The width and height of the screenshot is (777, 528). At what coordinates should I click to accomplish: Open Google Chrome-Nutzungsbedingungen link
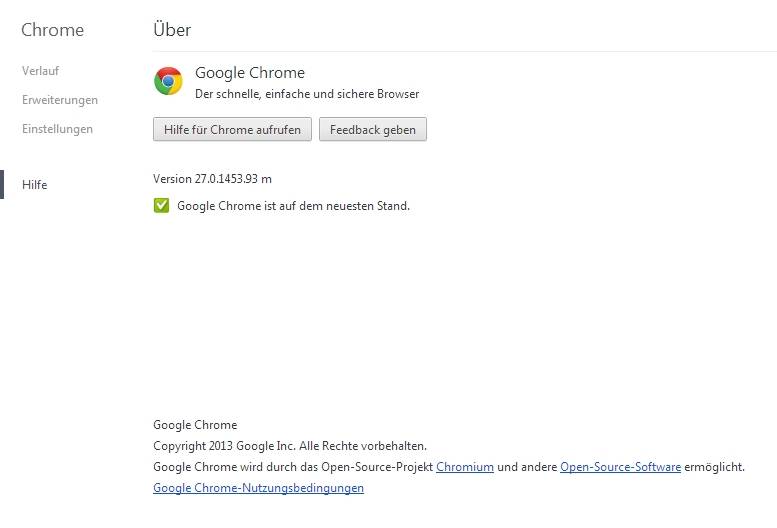coord(258,488)
